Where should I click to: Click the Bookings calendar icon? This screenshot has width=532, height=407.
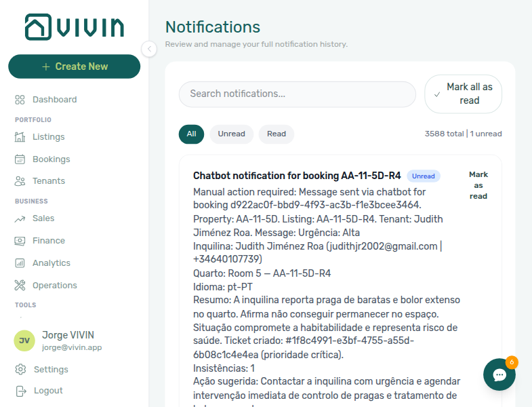[x=20, y=159]
